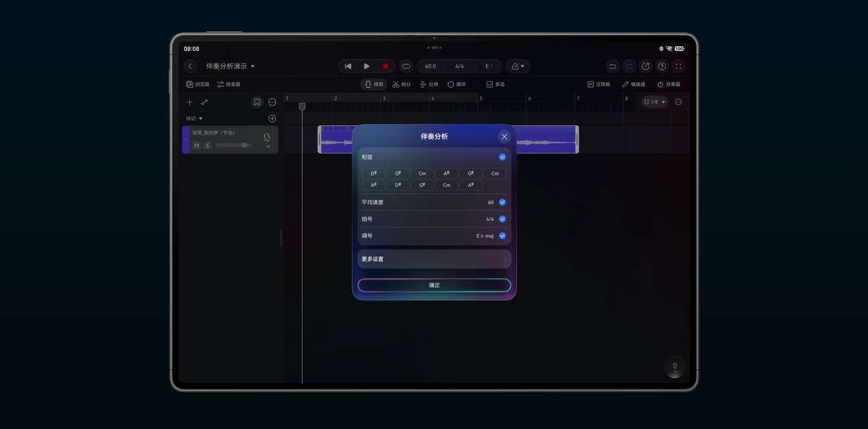Redo the last undone action

coord(629,66)
